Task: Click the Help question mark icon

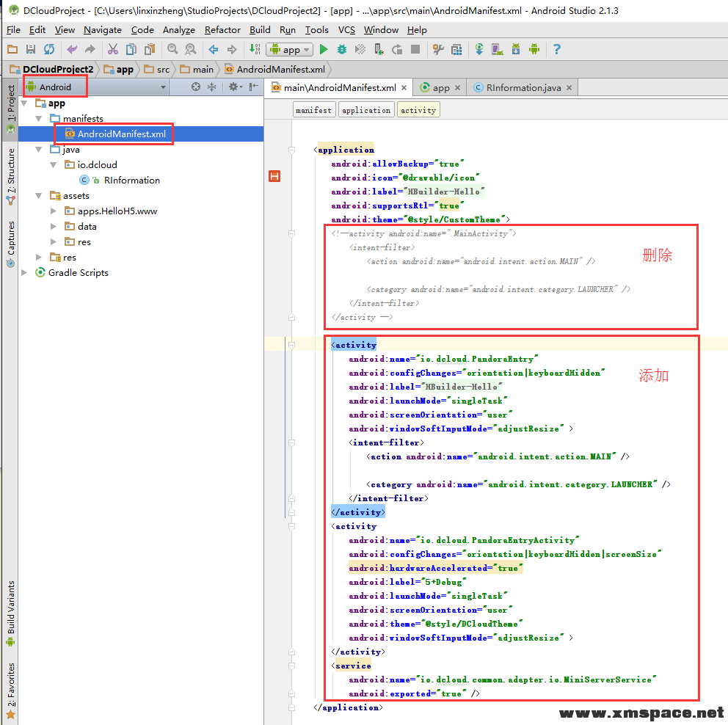Action: (x=557, y=49)
